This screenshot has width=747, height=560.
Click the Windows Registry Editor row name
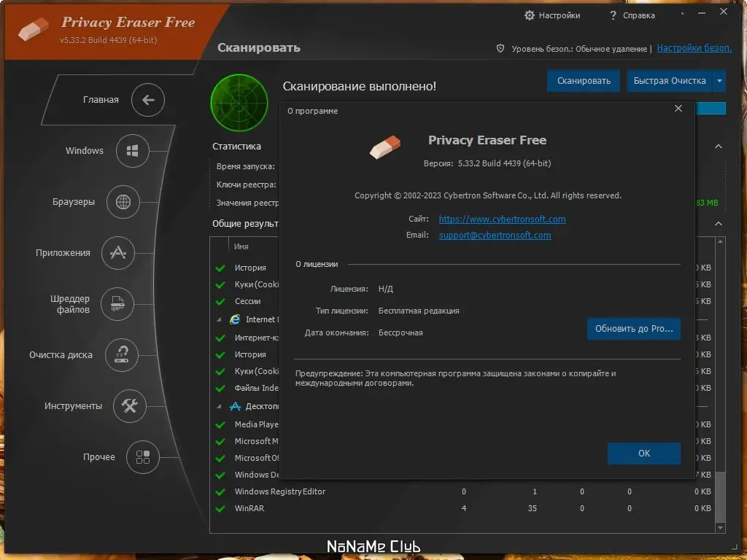pyautogui.click(x=279, y=491)
